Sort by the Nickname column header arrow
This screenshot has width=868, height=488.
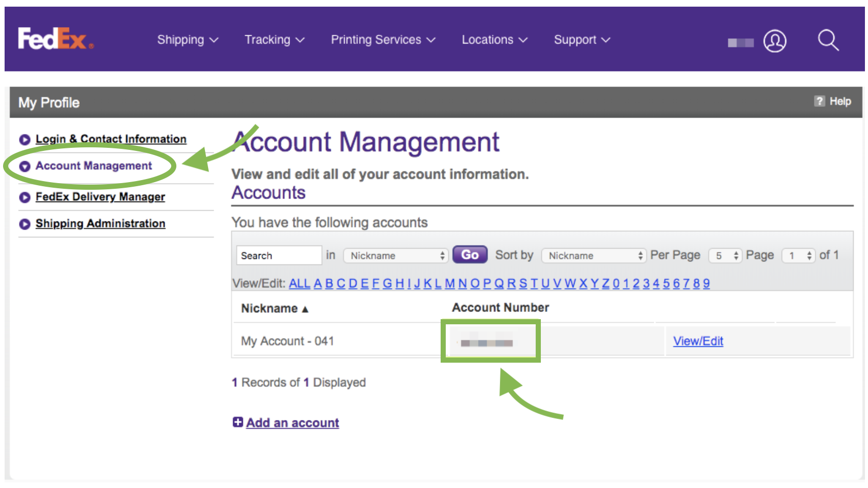point(305,309)
